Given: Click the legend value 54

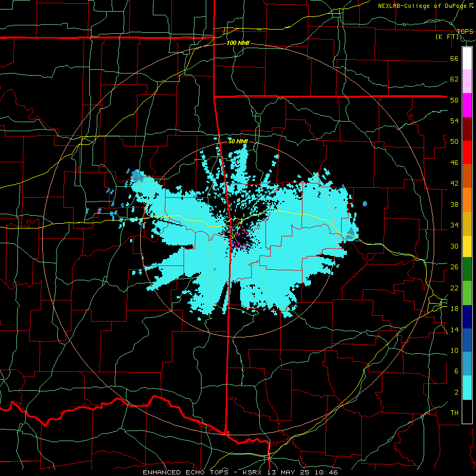Looking at the screenshot, I should 454,121.
